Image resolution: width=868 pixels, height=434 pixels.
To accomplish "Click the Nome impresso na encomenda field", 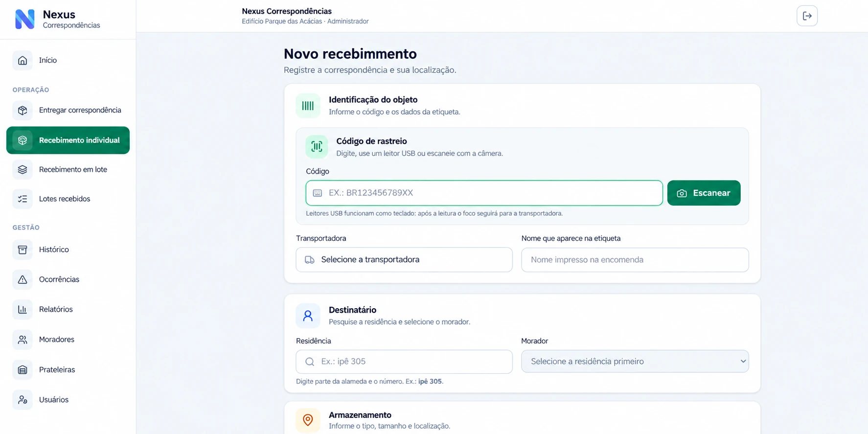I will (x=635, y=260).
